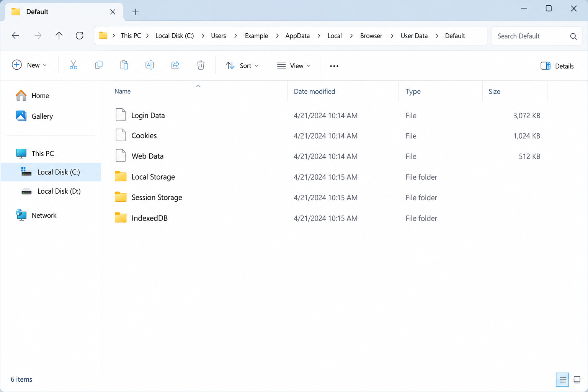Go back with the left arrow
This screenshot has height=392, width=588.
click(15, 36)
